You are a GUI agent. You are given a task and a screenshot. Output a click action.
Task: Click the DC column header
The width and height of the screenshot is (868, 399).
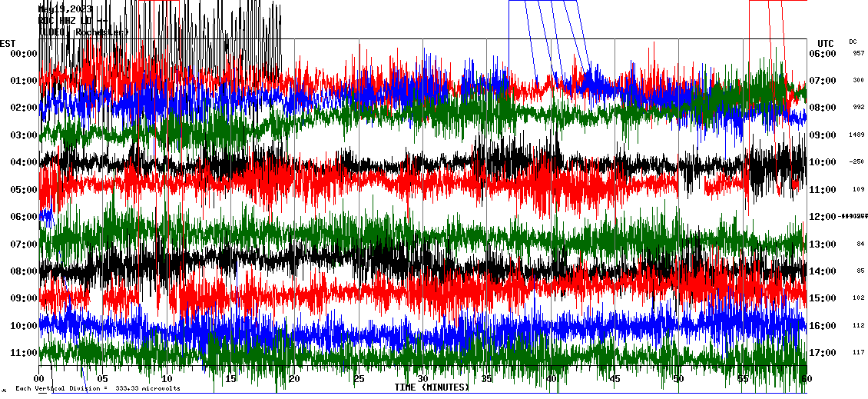click(853, 42)
